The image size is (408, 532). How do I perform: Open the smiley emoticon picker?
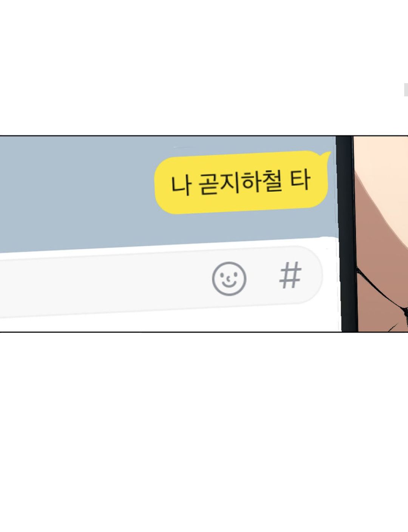(229, 279)
